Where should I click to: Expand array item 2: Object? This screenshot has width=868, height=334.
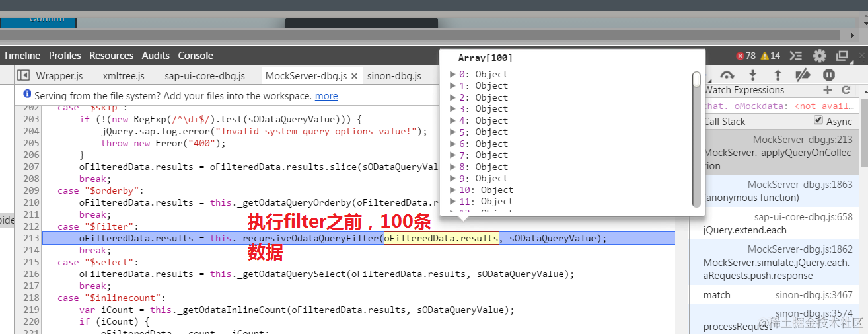coord(452,97)
